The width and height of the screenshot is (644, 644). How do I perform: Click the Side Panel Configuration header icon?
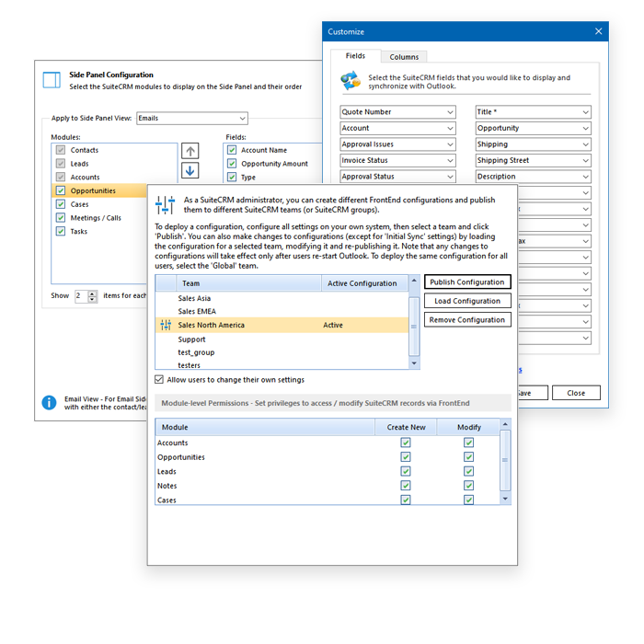pyautogui.click(x=52, y=80)
